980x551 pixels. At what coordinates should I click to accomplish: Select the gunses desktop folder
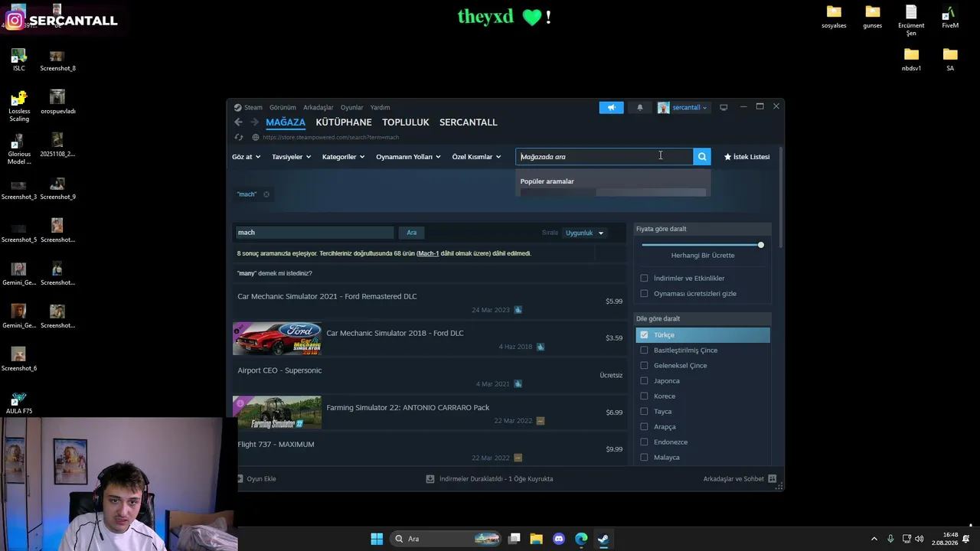[873, 17]
